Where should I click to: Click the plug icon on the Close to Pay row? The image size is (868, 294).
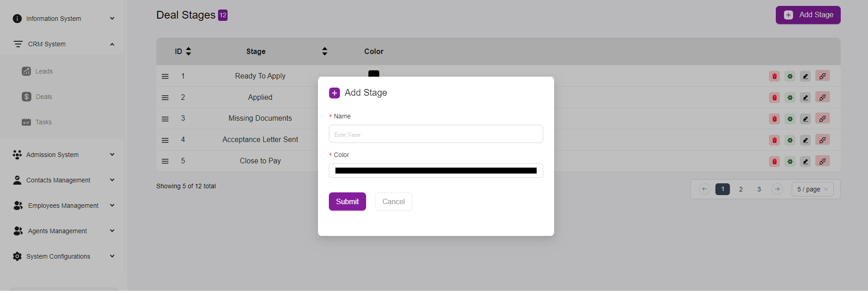822,161
